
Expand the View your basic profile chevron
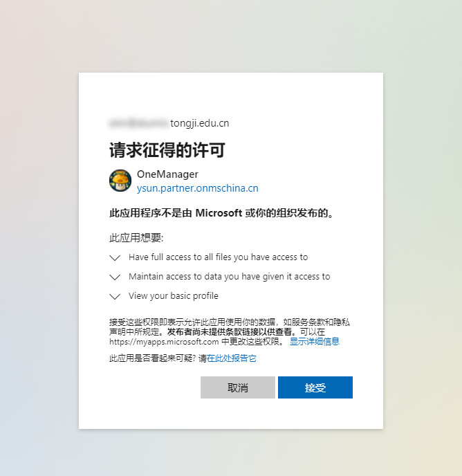tap(115, 296)
